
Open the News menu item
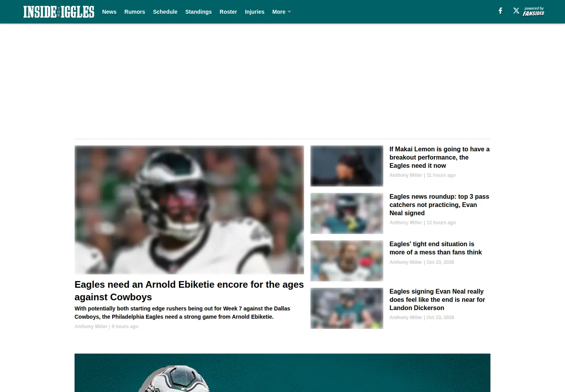(109, 12)
